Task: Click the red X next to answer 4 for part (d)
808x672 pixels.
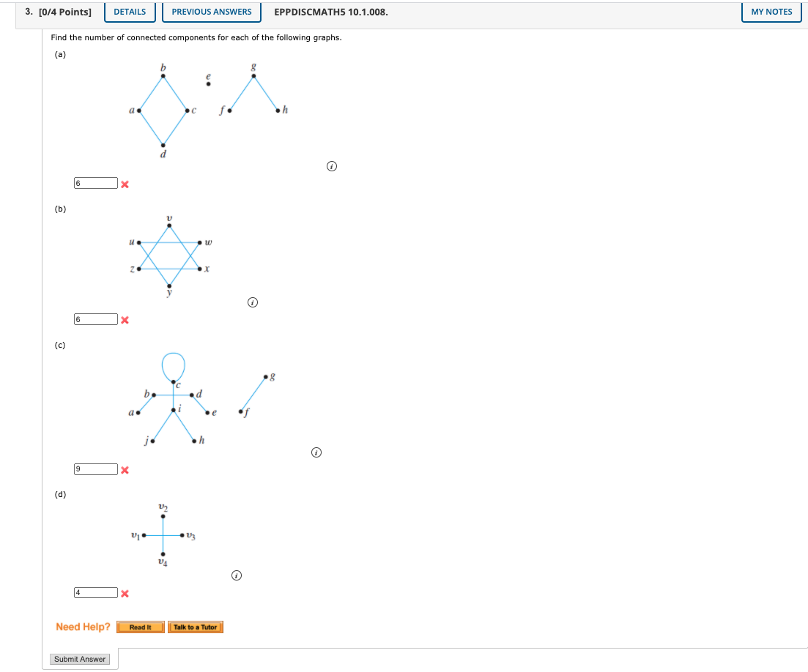Action: [x=125, y=593]
